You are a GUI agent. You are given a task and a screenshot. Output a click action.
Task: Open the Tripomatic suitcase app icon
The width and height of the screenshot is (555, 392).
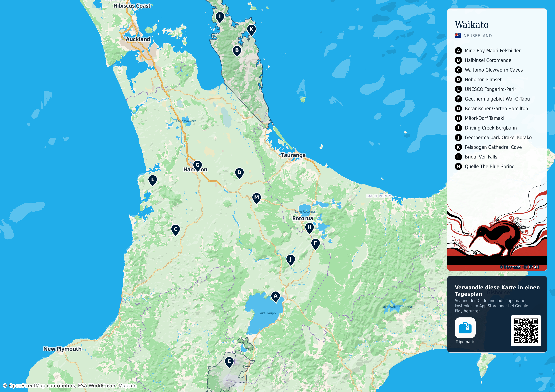(x=465, y=328)
